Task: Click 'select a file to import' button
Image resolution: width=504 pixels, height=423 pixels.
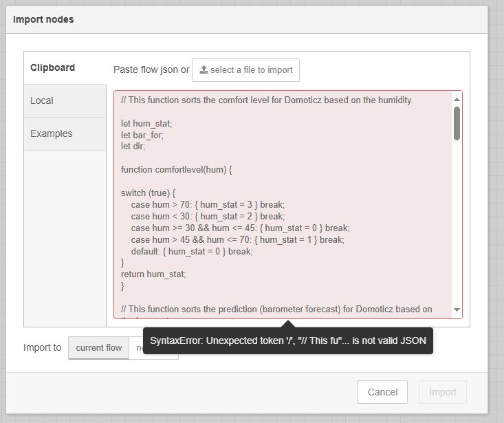Action: point(245,70)
